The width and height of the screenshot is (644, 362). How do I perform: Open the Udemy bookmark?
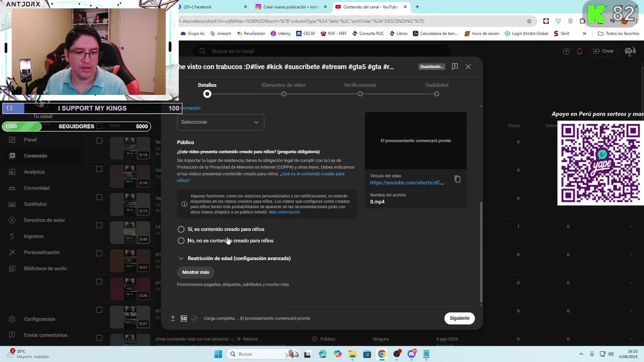281,34
